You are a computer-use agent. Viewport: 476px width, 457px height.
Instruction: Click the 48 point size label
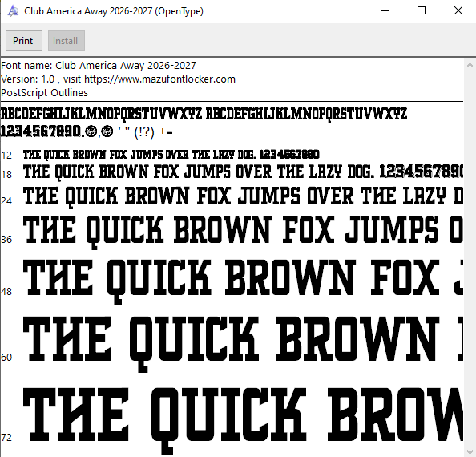(6, 292)
